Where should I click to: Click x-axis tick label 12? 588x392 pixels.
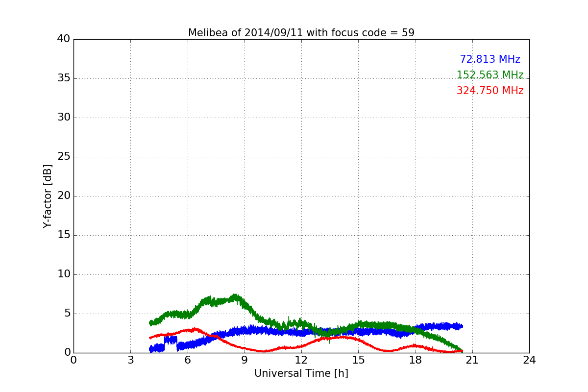pos(301,360)
